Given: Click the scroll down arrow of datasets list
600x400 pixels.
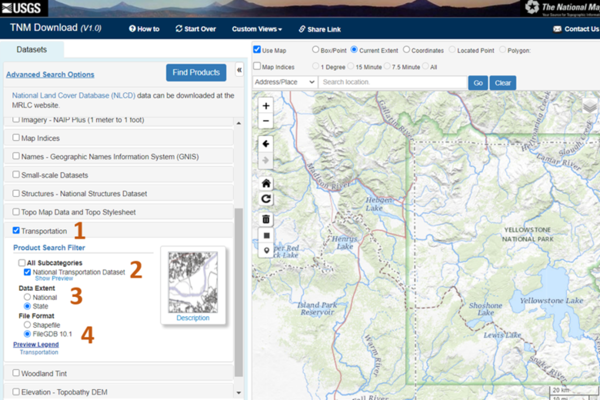Looking at the screenshot, I should pos(239,393).
